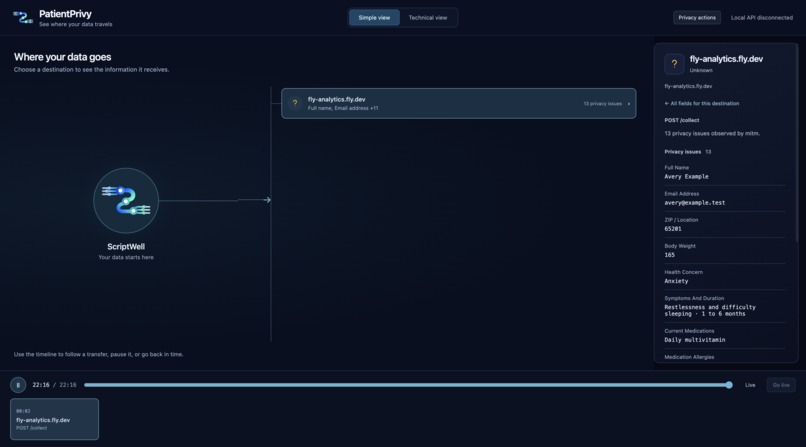Select the 00:02 fly-analytics.fly.dev timeline event card
806x447 pixels.
tap(54, 419)
